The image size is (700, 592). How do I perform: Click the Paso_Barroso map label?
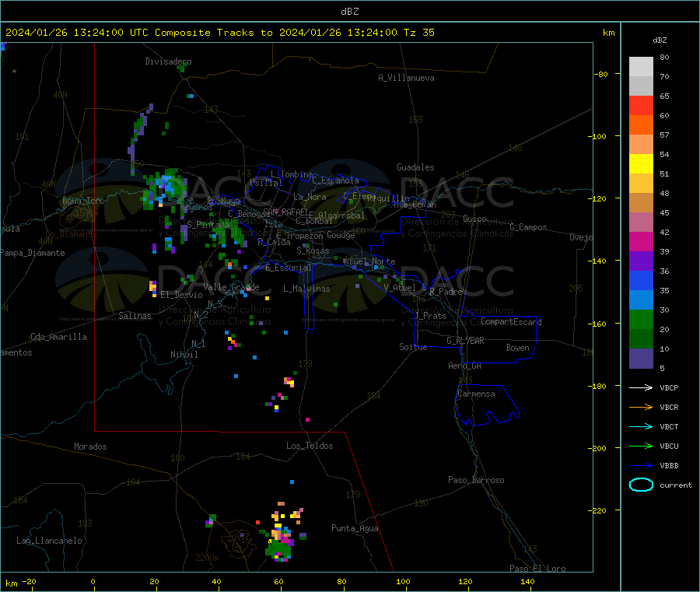[x=476, y=481]
